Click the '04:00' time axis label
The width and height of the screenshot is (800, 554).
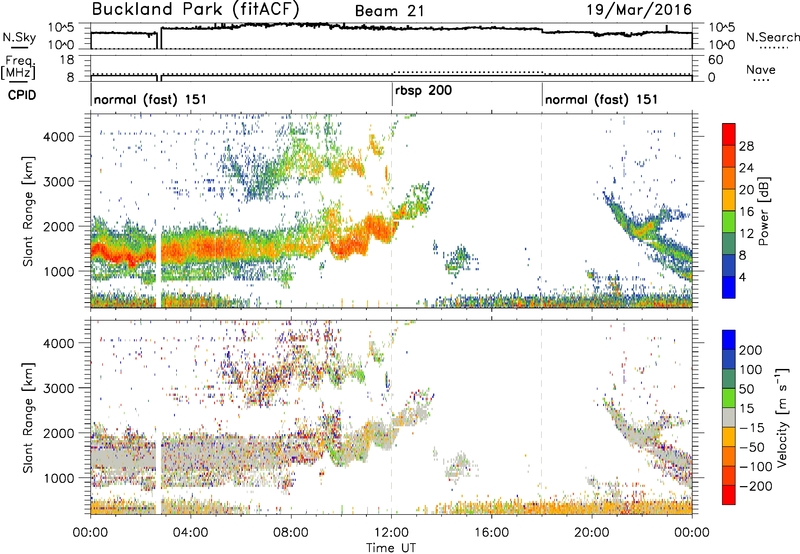(x=190, y=533)
